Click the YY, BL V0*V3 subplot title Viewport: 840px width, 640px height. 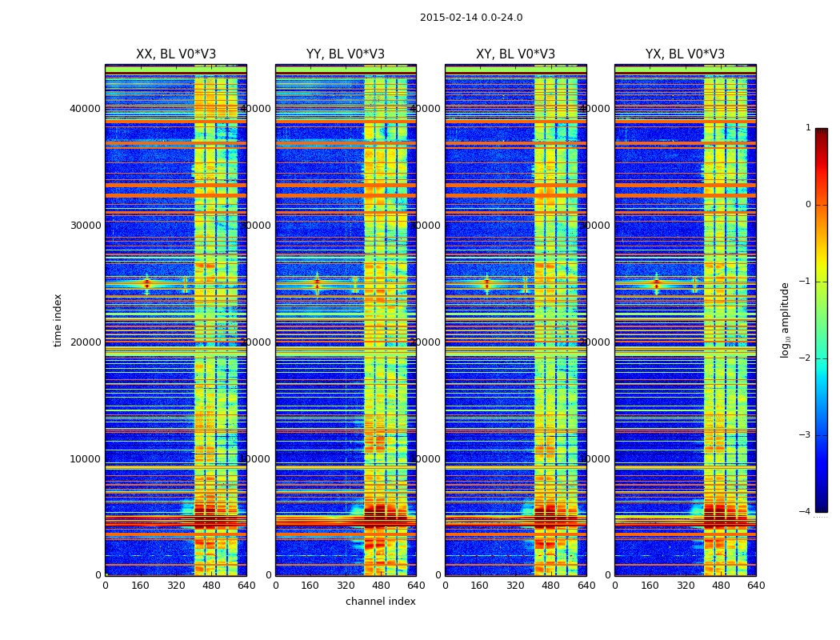(x=346, y=54)
